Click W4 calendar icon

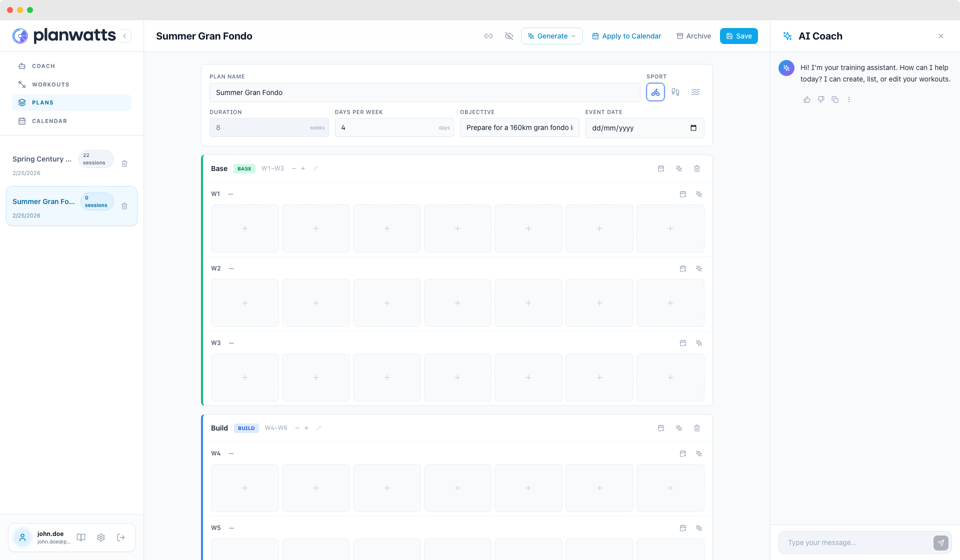[683, 453]
